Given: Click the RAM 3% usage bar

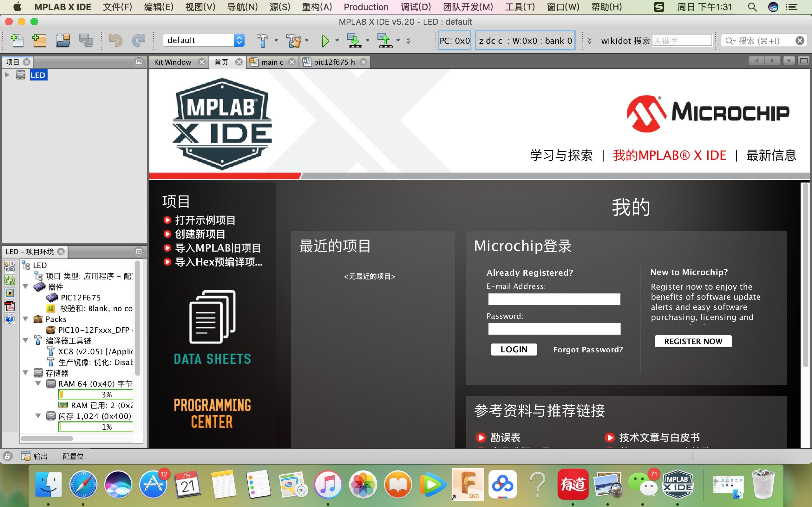Looking at the screenshot, I should [x=96, y=394].
